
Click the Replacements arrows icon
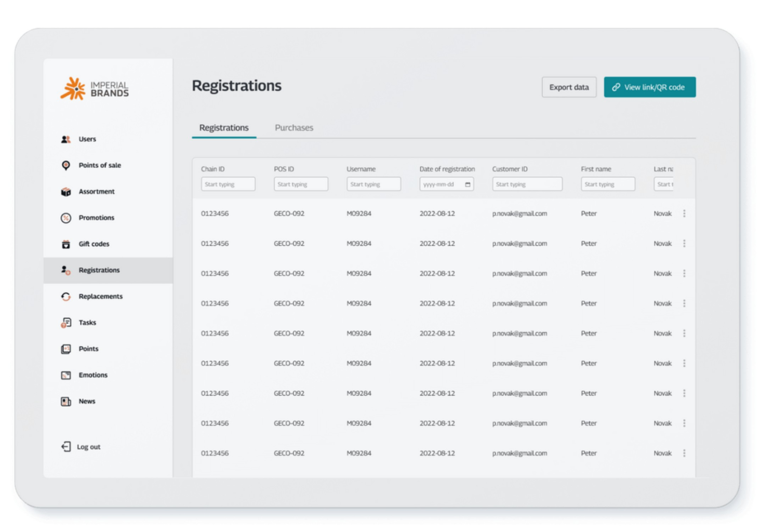[x=65, y=297]
